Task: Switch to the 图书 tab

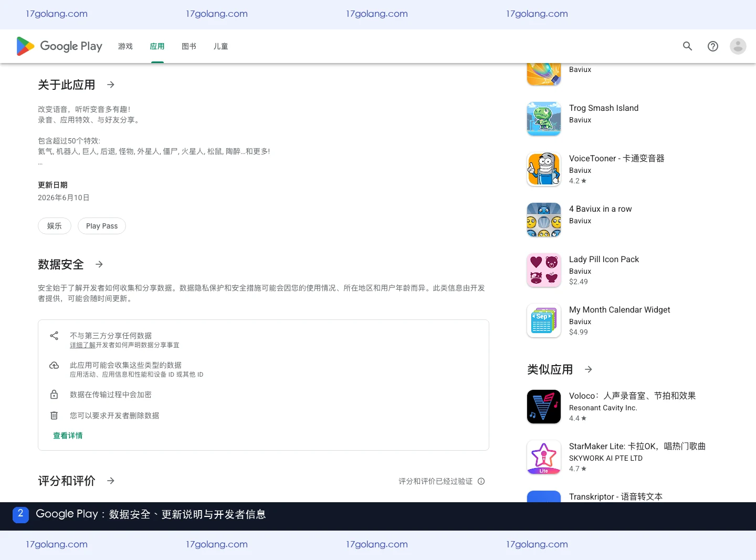Action: pos(189,46)
